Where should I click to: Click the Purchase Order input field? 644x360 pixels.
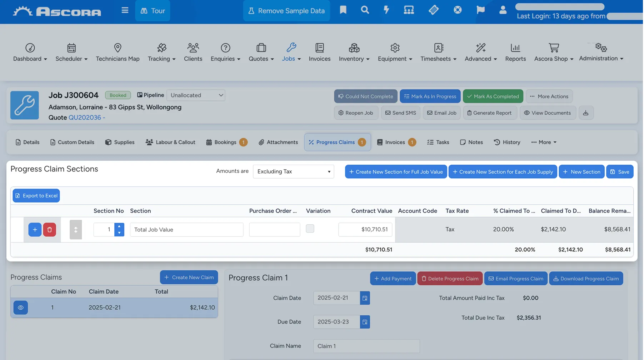point(275,230)
